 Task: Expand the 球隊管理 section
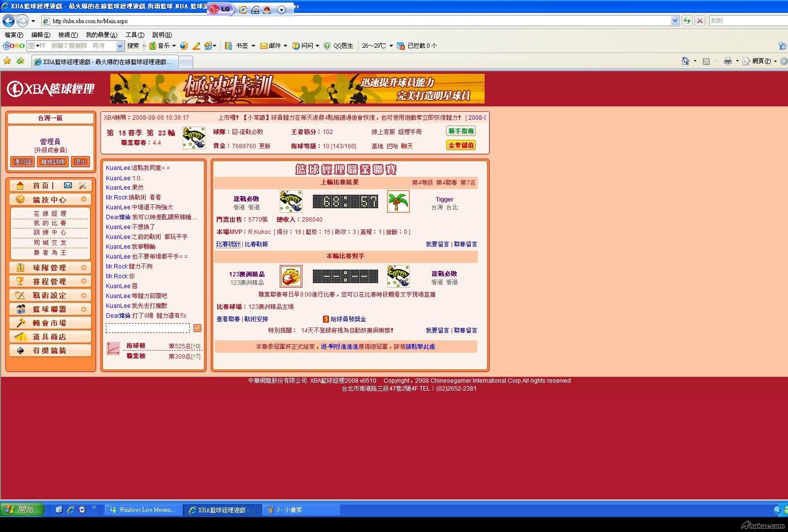pyautogui.click(x=84, y=267)
